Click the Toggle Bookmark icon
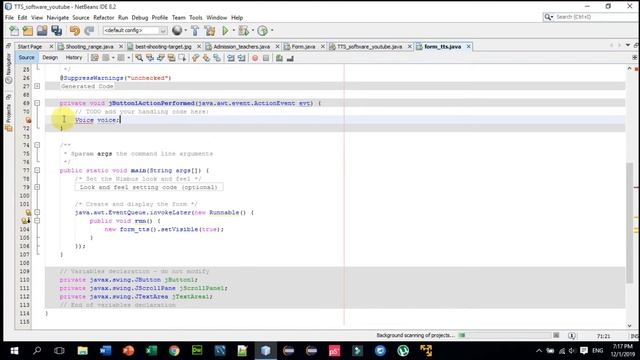Image resolution: width=640 pixels, height=360 pixels. coord(217,58)
